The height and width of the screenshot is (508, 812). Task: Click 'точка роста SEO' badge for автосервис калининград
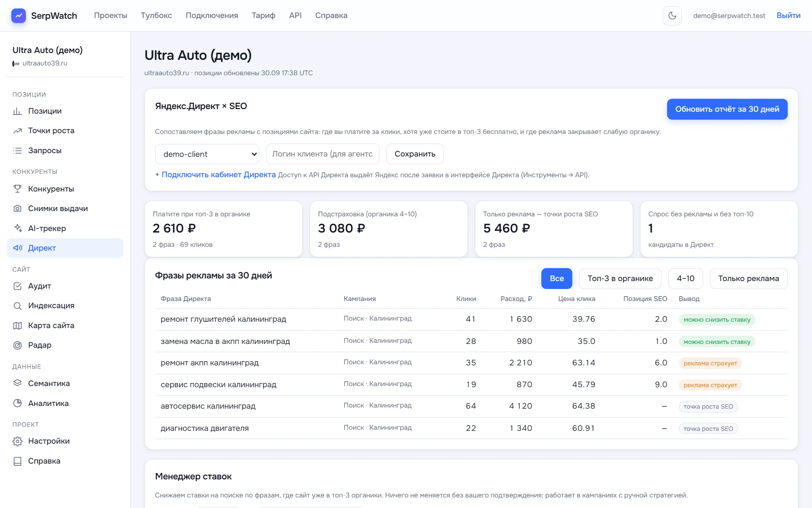[x=708, y=406]
